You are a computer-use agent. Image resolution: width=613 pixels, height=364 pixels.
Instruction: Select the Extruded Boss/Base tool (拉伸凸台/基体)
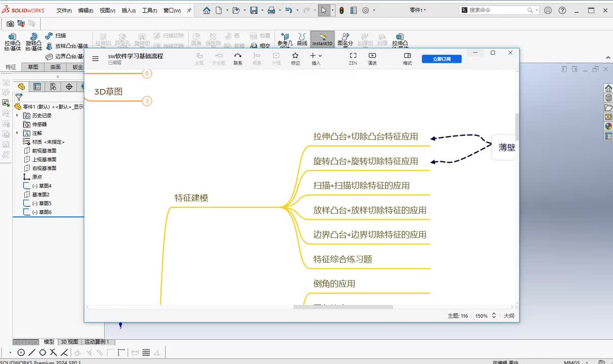click(12, 42)
